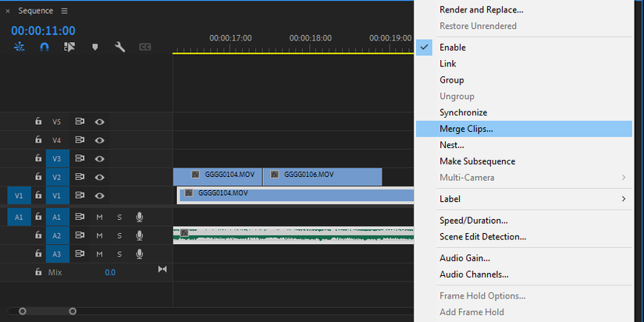Toggle lock on track V5
This screenshot has height=322, width=644.
[x=38, y=121]
